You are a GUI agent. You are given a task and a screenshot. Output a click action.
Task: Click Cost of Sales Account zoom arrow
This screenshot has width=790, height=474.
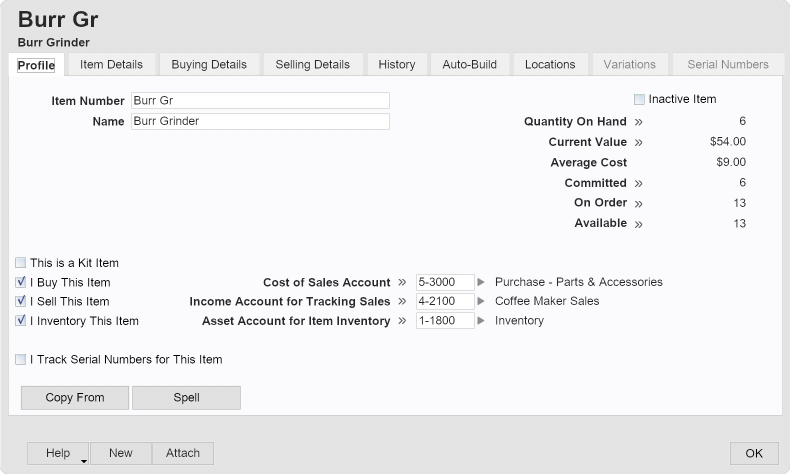tap(402, 282)
